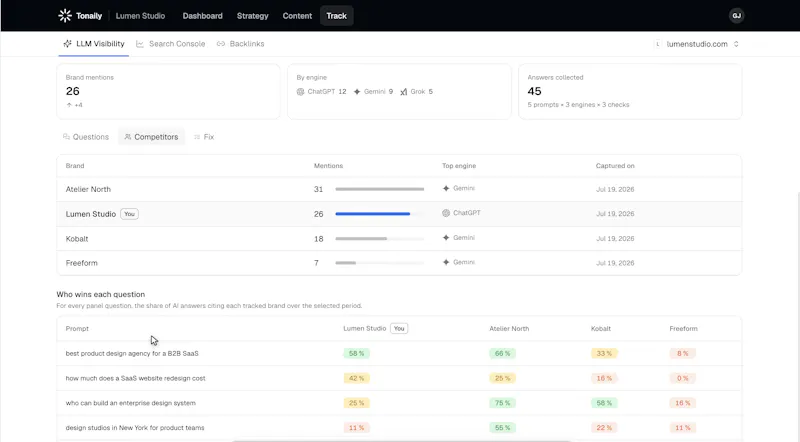Switch to the LLM Visibility tab

click(x=94, y=44)
